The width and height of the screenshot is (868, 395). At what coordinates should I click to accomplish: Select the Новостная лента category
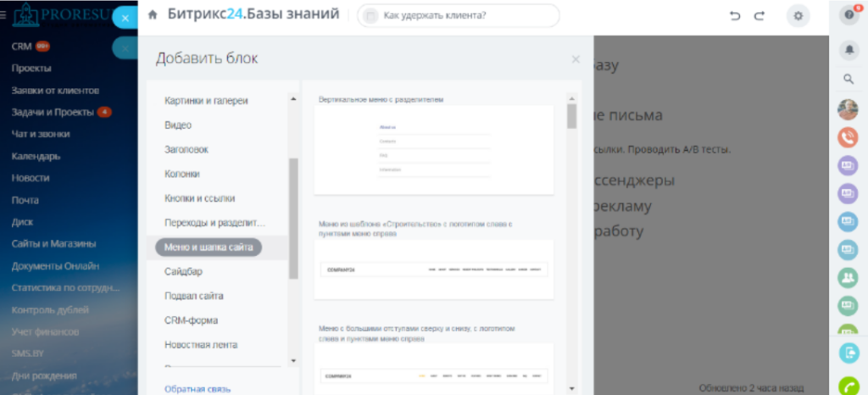click(201, 345)
